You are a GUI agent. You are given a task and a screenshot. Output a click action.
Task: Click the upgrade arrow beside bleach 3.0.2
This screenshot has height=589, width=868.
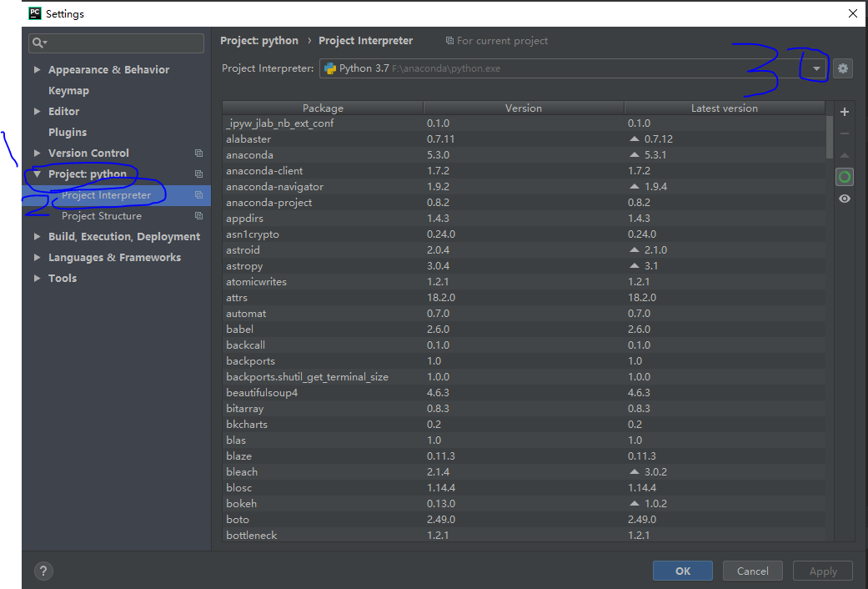(x=635, y=471)
